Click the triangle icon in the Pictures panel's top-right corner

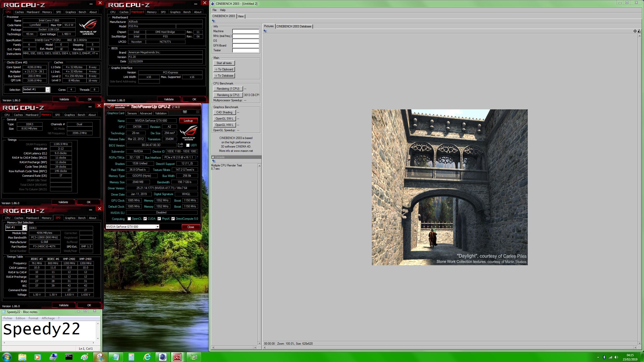639,31
